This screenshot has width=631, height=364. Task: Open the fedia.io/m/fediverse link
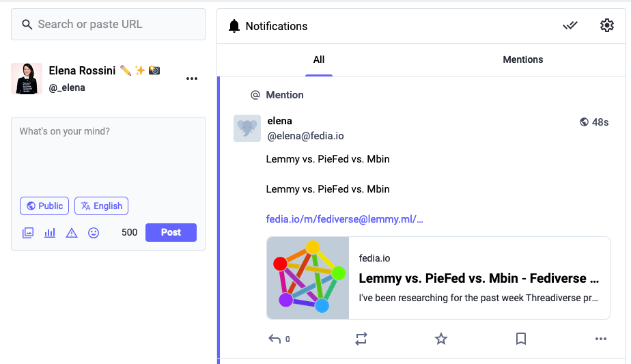point(344,219)
